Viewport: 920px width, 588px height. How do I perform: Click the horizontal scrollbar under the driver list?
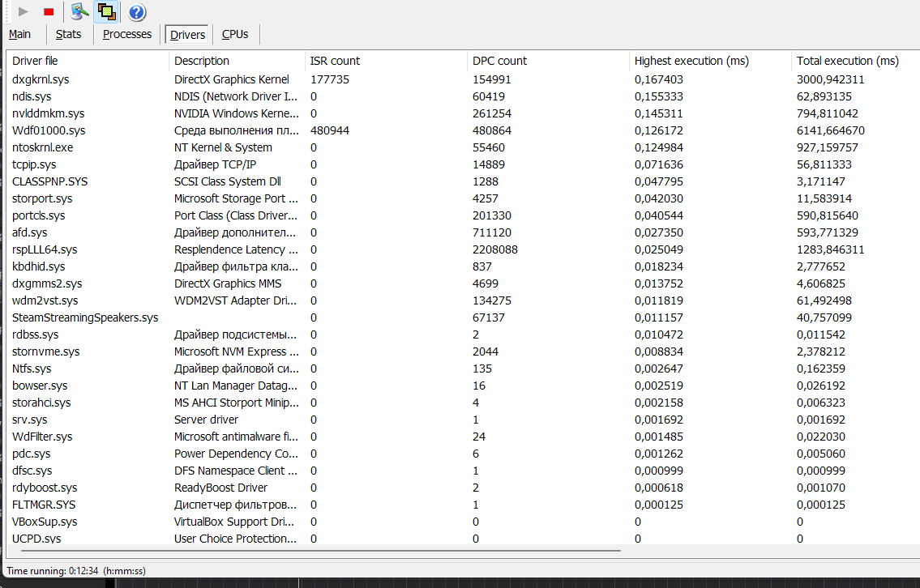[320, 551]
